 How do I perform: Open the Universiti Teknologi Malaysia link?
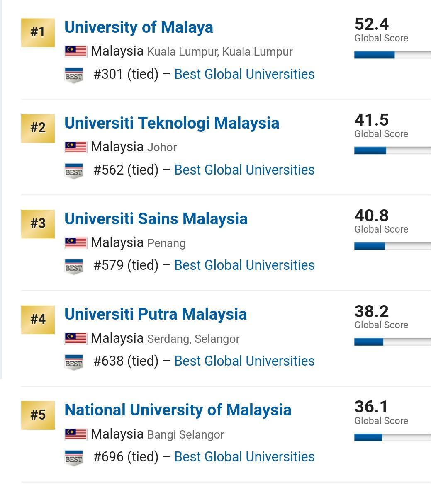[172, 123]
